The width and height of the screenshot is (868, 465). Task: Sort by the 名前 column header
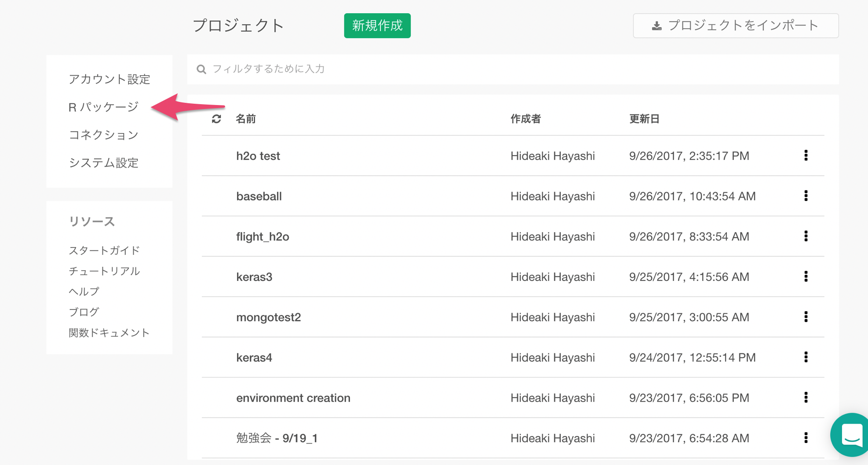(x=246, y=119)
